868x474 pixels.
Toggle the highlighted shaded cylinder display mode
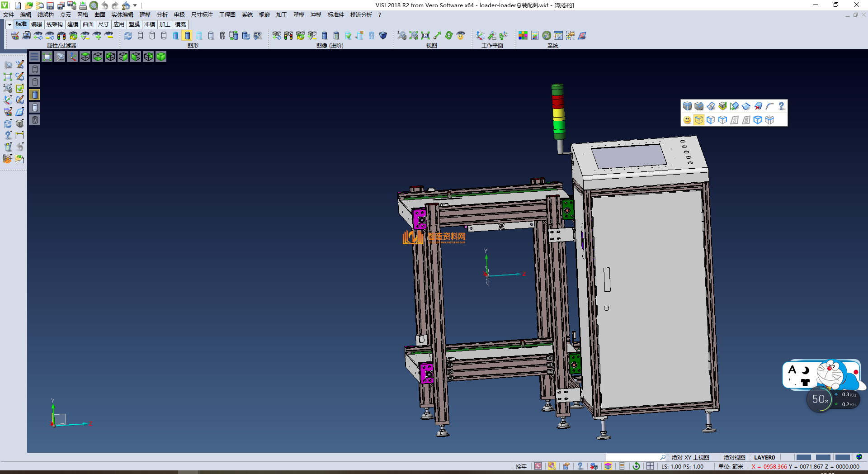coord(187,35)
